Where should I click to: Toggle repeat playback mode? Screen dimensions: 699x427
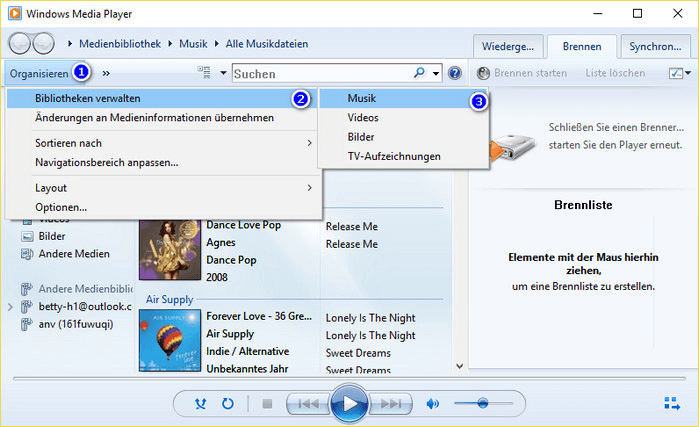(227, 404)
